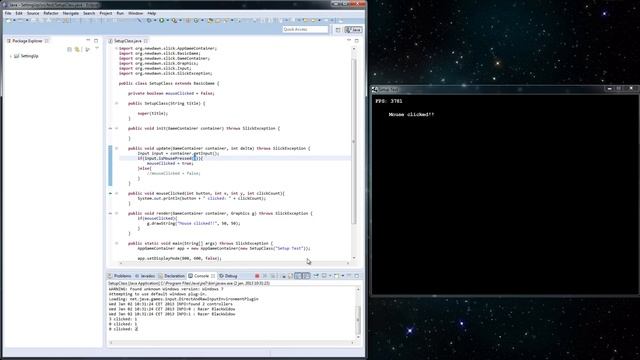Collapse the main method fold marker
The height and width of the screenshot is (360, 640).
click(116, 243)
